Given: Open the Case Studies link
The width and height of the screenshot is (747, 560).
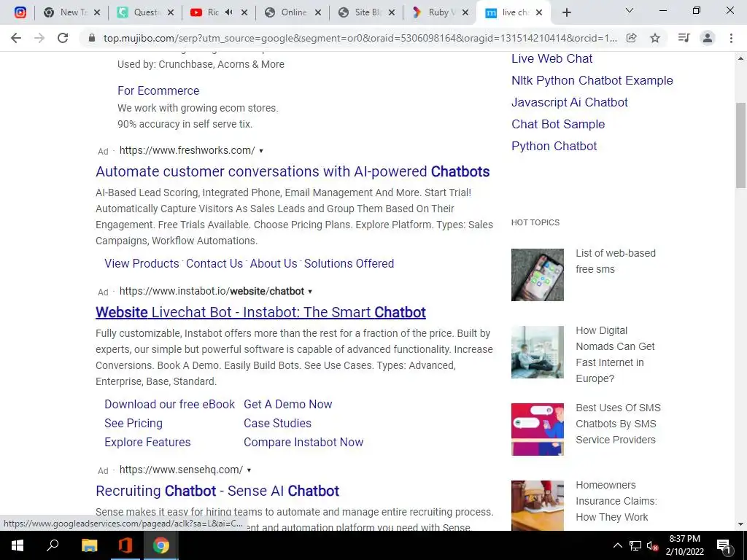Looking at the screenshot, I should click(277, 423).
